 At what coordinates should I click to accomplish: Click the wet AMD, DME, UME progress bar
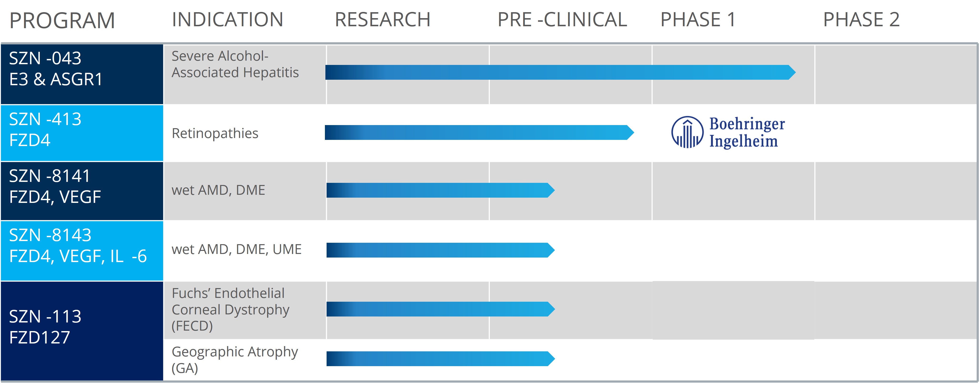tap(440, 250)
